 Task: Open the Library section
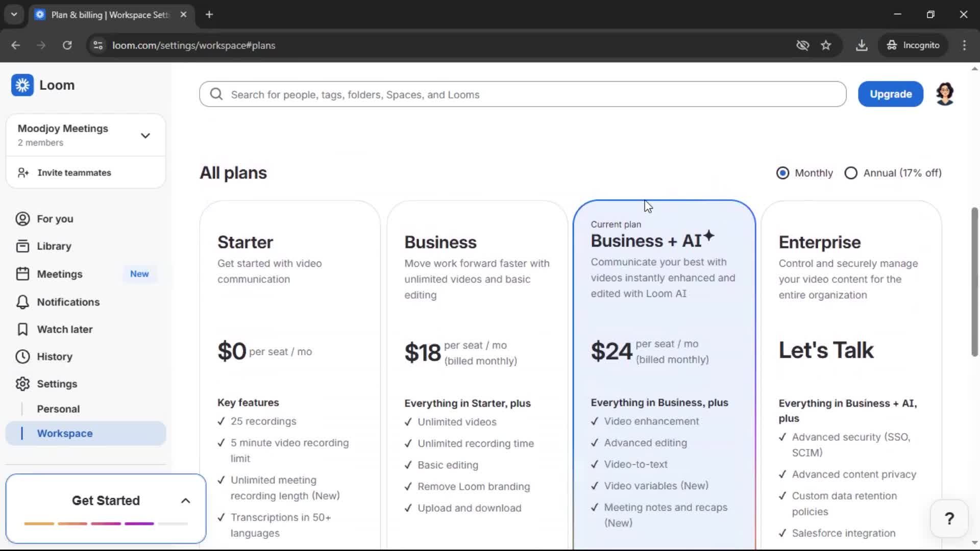coord(54,246)
